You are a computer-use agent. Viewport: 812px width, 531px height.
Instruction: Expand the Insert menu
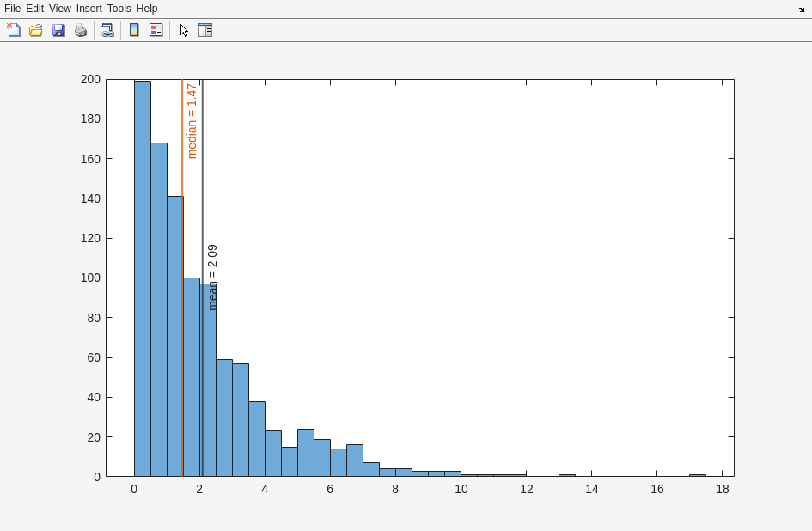click(89, 9)
